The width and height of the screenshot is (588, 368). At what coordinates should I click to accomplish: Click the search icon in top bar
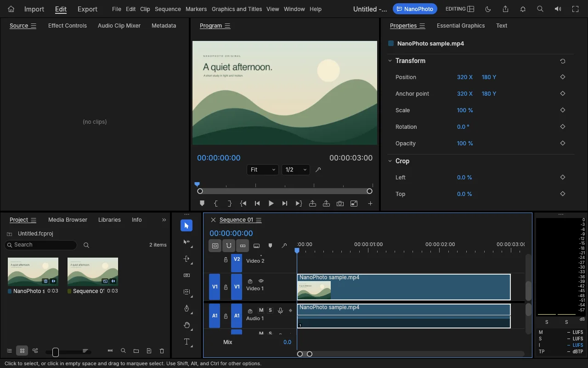pyautogui.click(x=540, y=9)
